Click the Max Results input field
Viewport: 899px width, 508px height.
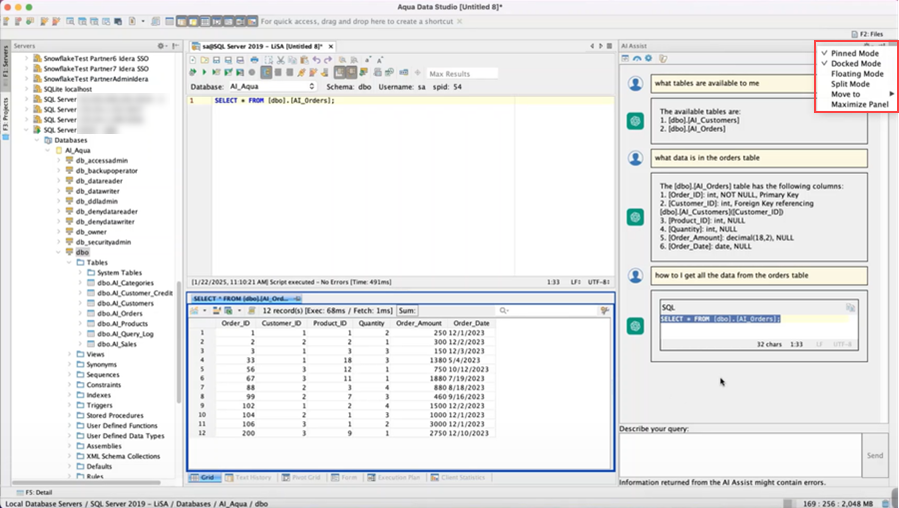click(461, 73)
